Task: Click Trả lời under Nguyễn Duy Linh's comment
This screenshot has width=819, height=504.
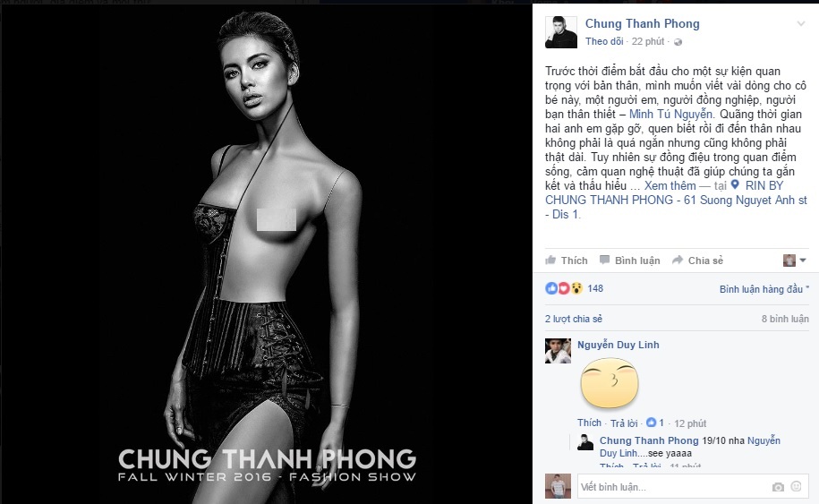Action: (x=624, y=423)
